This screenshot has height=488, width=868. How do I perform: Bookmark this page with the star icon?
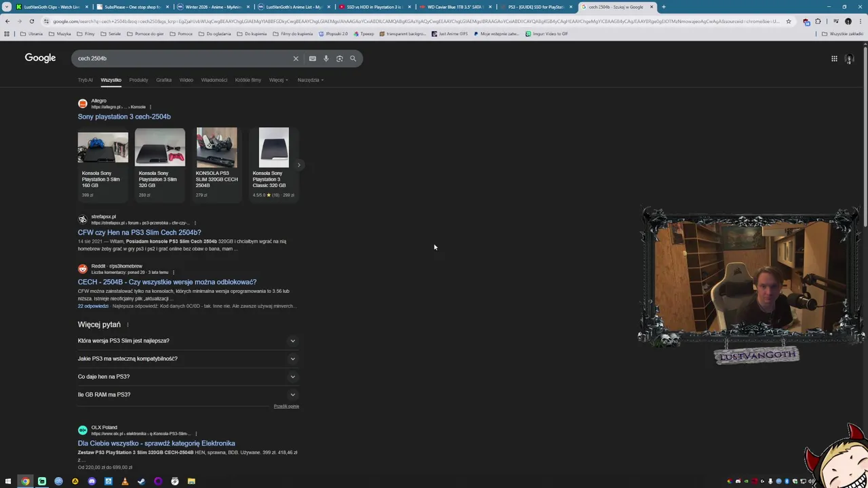pyautogui.click(x=788, y=21)
